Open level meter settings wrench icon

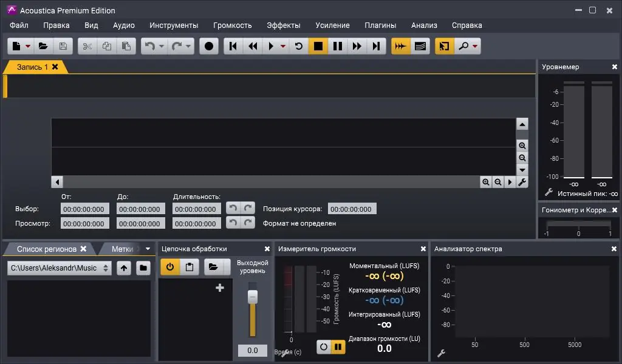tap(549, 192)
